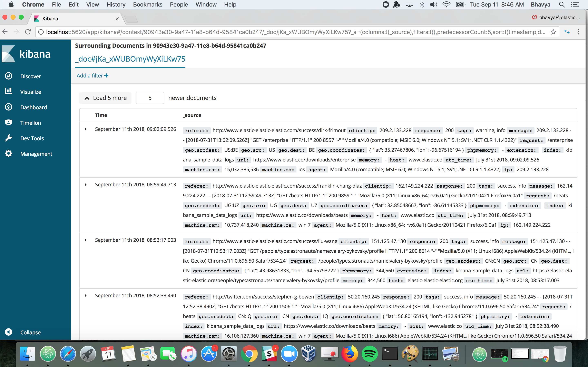Open the Management gear icon
The height and width of the screenshot is (367, 588).
9,154
